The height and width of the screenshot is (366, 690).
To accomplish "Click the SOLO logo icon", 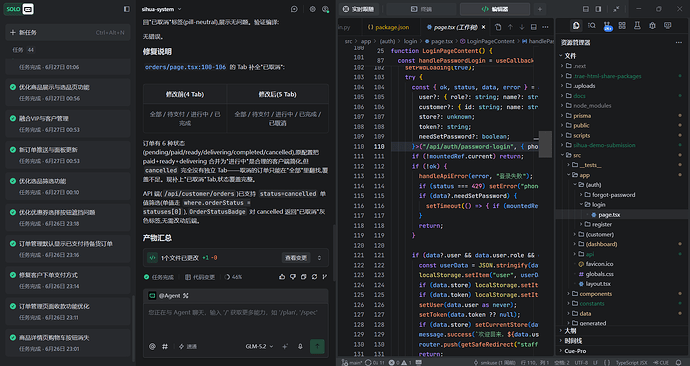I will (19, 9).
